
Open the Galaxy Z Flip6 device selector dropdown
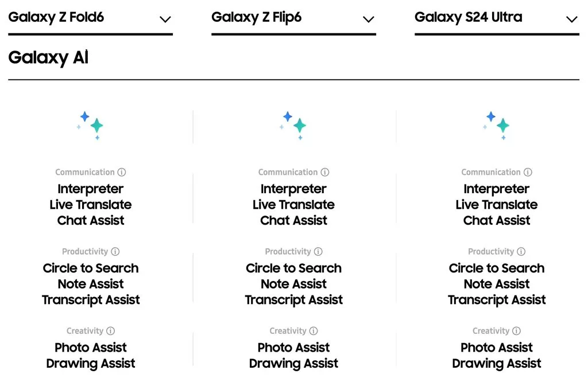368,19
